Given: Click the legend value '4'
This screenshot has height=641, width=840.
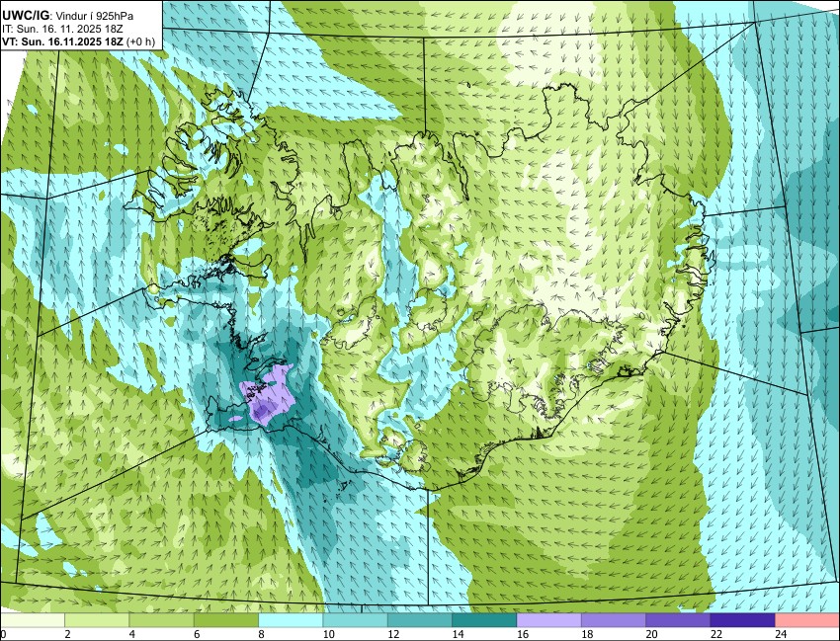Looking at the screenshot, I should [x=132, y=634].
